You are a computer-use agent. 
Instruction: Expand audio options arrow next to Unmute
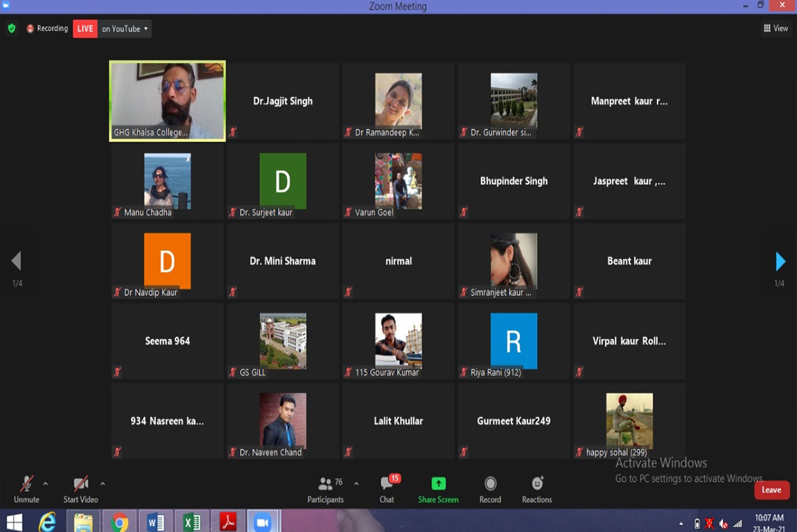point(46,484)
